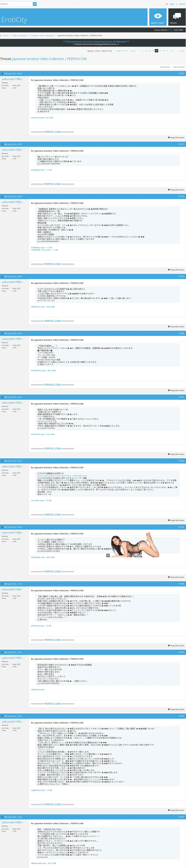Go to the next page arrow
Image resolution: width=186 pixels, height=868 pixels.
tap(177, 51)
